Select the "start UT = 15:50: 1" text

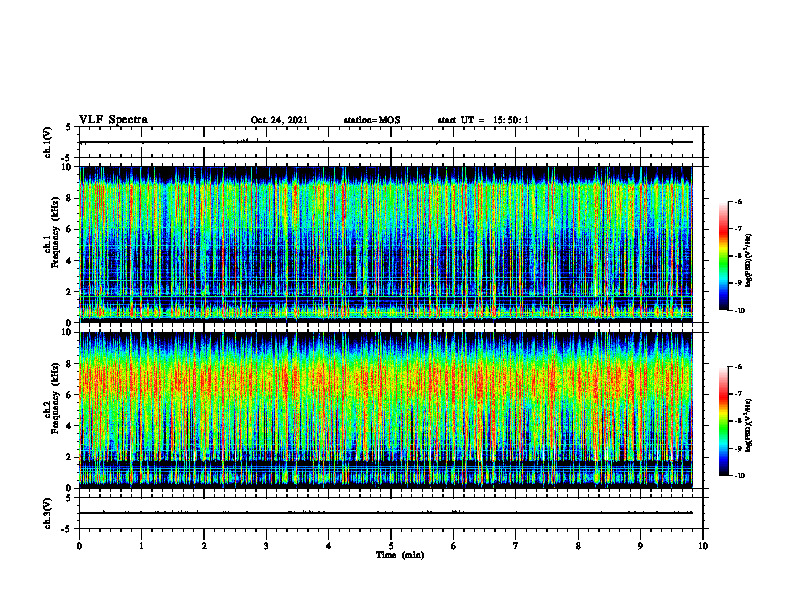[x=483, y=120]
